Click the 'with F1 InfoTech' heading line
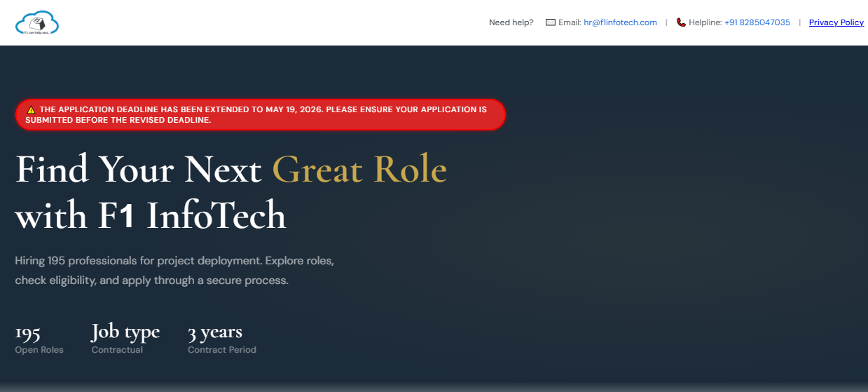 click(151, 216)
